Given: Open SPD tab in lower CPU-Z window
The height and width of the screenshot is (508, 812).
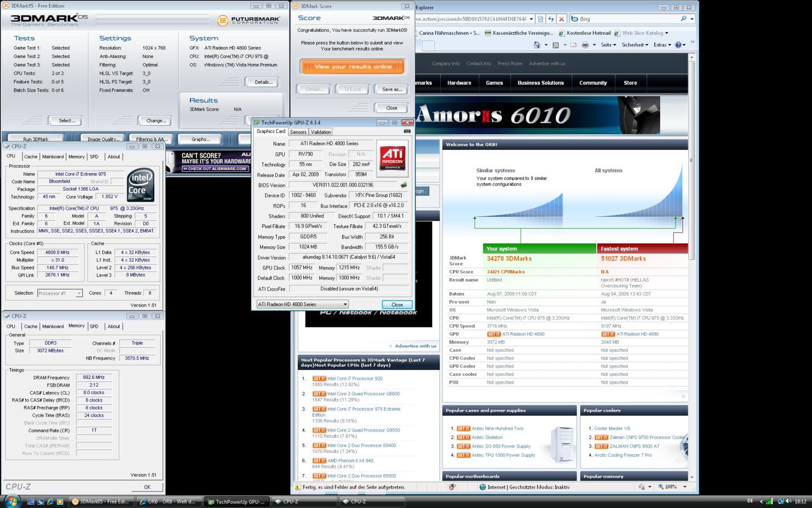Looking at the screenshot, I should (x=94, y=327).
